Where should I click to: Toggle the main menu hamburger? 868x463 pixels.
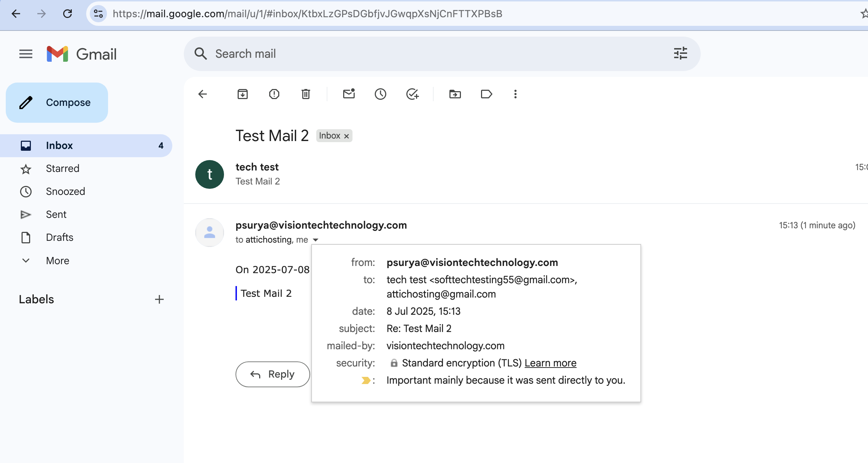point(26,54)
